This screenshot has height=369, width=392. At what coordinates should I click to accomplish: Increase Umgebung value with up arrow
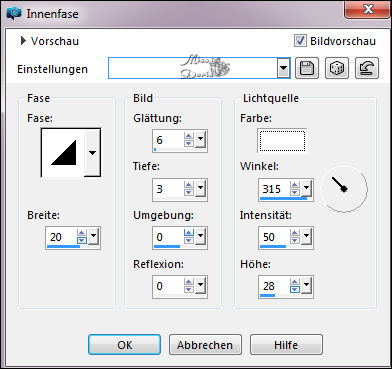click(189, 233)
